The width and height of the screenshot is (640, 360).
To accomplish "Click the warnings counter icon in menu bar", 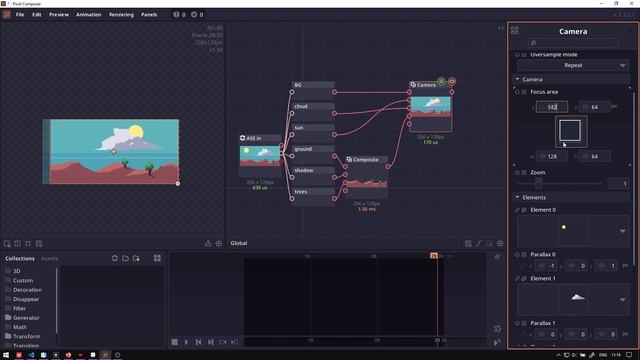I will (x=176, y=15).
